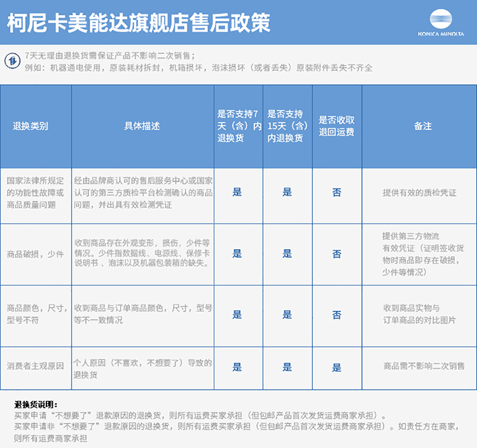Image resolution: width=477 pixels, height=448 pixels.
Task: Click the 柯尼卡美能达旗舰店售后政策 title
Action: click(139, 23)
